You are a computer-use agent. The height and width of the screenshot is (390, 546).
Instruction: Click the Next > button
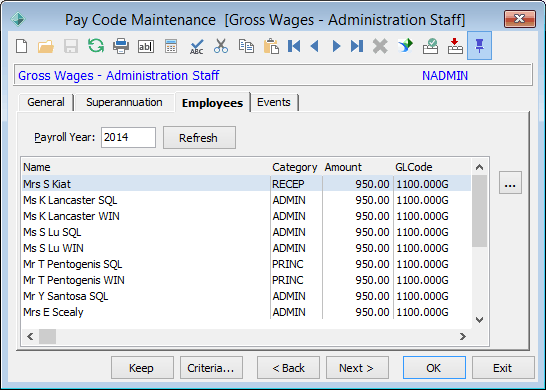pos(357,368)
